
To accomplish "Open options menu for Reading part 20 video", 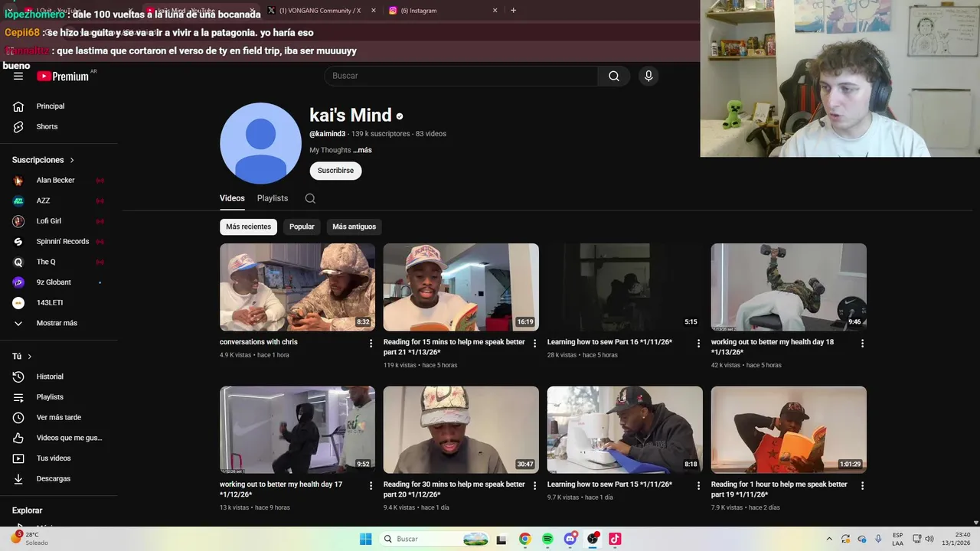I will click(x=534, y=486).
